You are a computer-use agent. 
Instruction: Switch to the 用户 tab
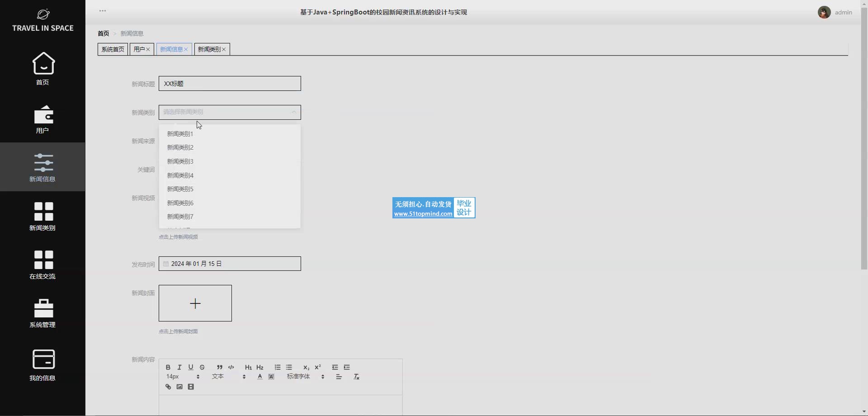coord(139,49)
